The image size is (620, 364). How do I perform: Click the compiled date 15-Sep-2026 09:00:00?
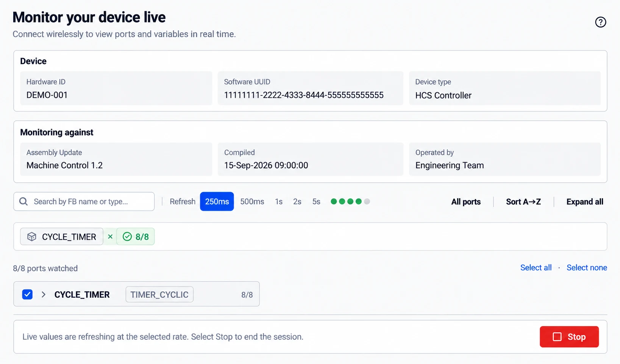pyautogui.click(x=266, y=166)
